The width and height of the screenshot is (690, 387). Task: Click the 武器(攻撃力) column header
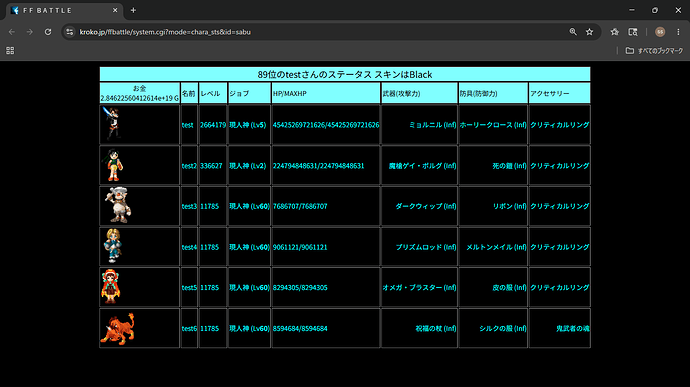click(x=419, y=93)
